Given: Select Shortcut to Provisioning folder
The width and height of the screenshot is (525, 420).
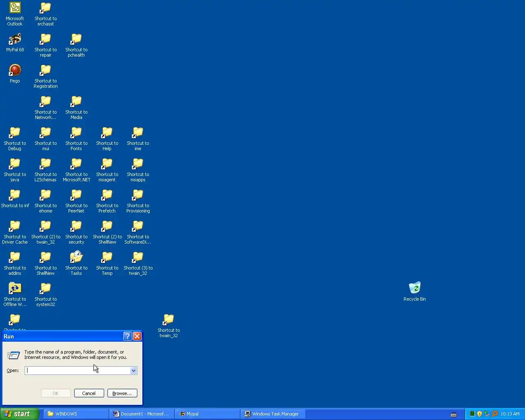Looking at the screenshot, I should point(138,201).
